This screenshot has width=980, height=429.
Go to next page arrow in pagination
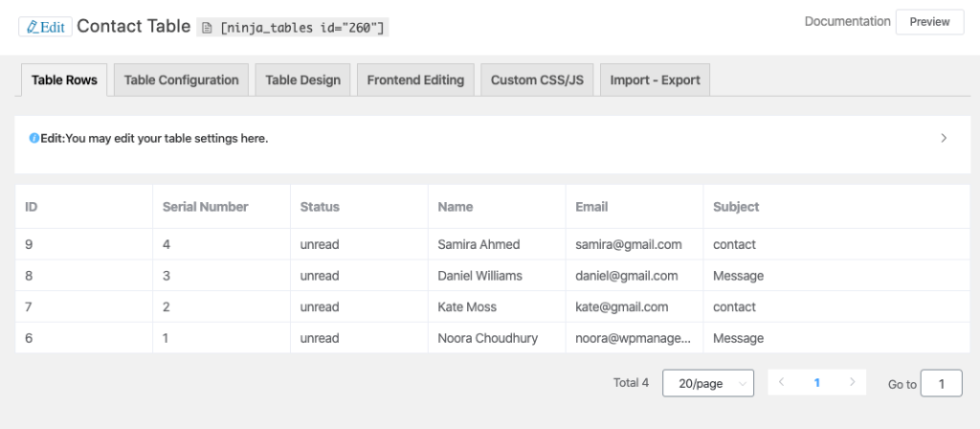[x=852, y=382]
